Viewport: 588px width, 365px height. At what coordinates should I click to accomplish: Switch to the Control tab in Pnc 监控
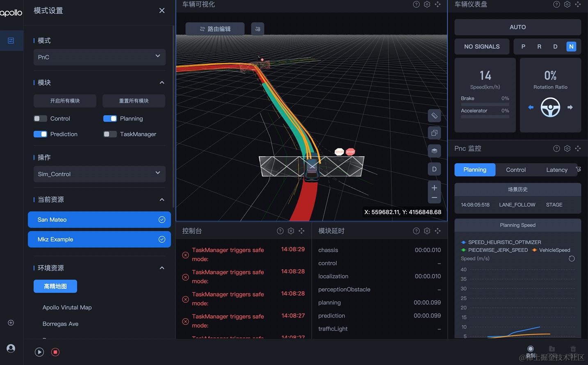pos(516,170)
